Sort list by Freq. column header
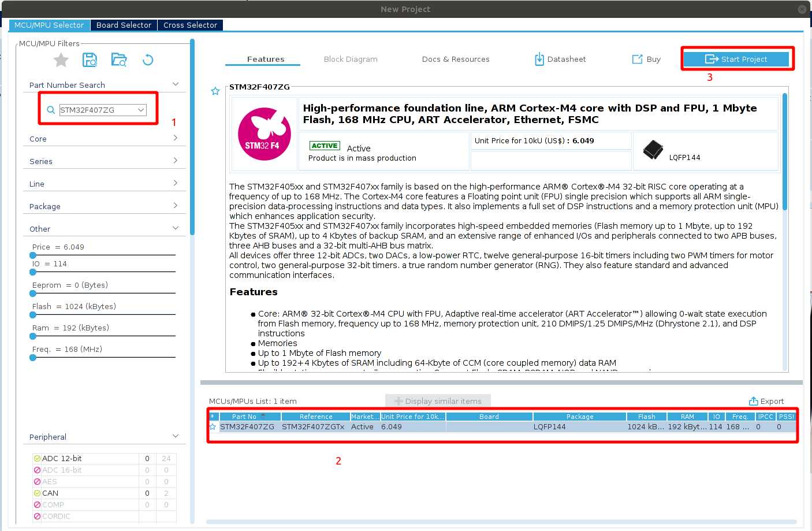This screenshot has height=531, width=812. pos(740,416)
